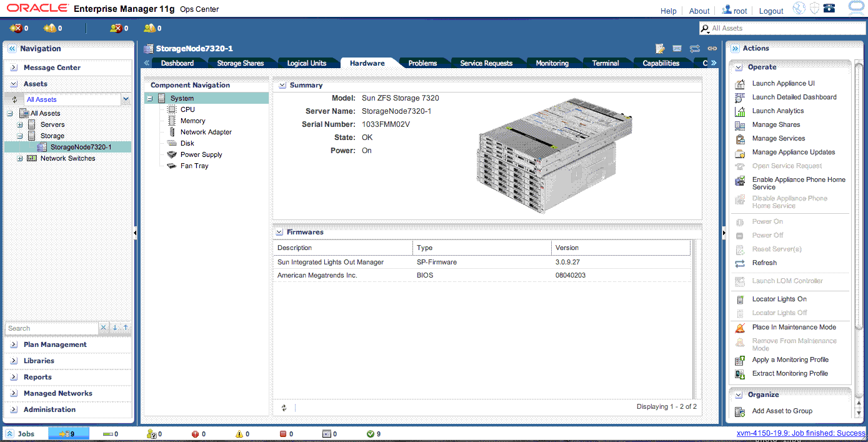The height and width of the screenshot is (442, 868).
Task: Click the About link
Action: click(x=699, y=11)
